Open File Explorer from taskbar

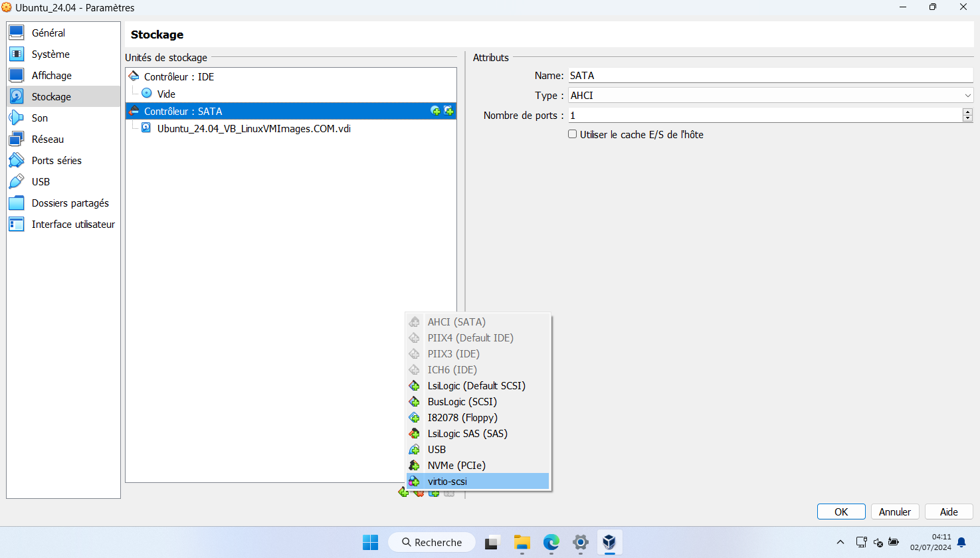click(522, 542)
